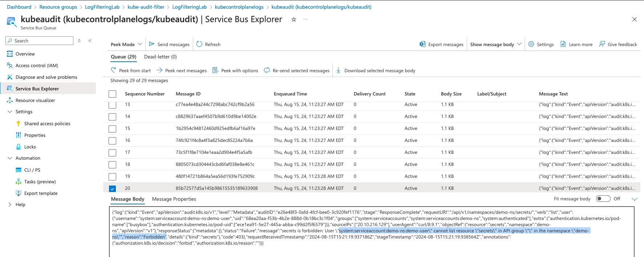The width and height of the screenshot is (644, 257).
Task: Click the Refresh icon in toolbar
Action: [199, 44]
